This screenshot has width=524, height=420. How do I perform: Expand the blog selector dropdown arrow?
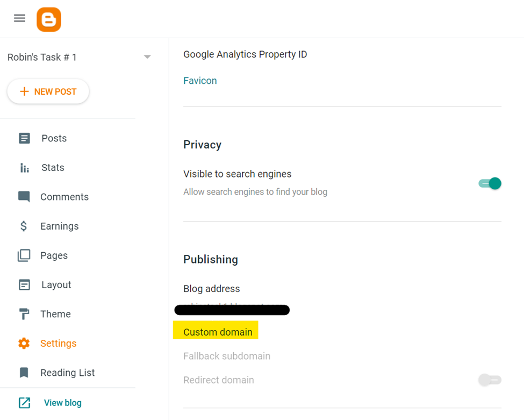point(147,57)
